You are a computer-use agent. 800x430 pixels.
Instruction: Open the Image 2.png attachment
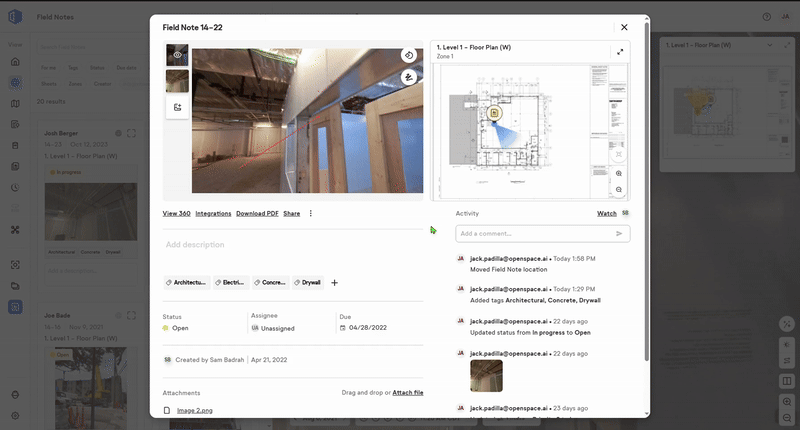pos(194,411)
